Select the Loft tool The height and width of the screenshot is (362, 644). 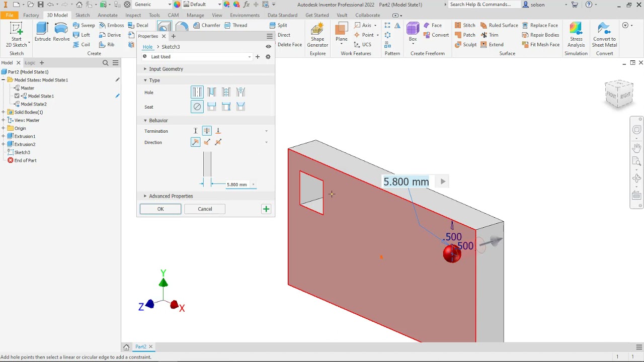click(x=82, y=35)
